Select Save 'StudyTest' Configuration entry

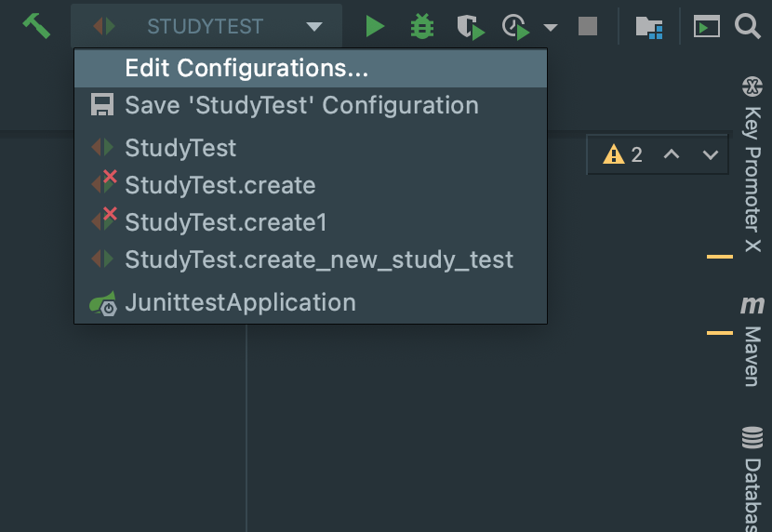click(301, 105)
